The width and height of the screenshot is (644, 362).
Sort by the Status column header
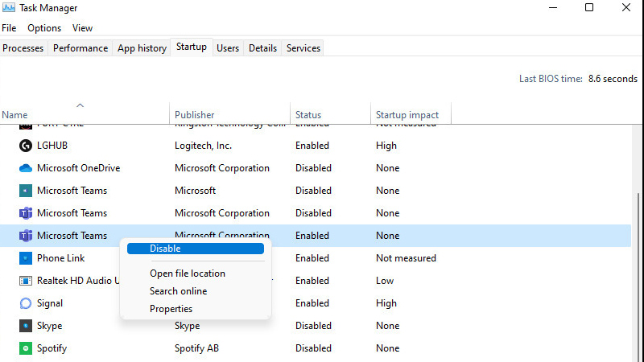308,115
